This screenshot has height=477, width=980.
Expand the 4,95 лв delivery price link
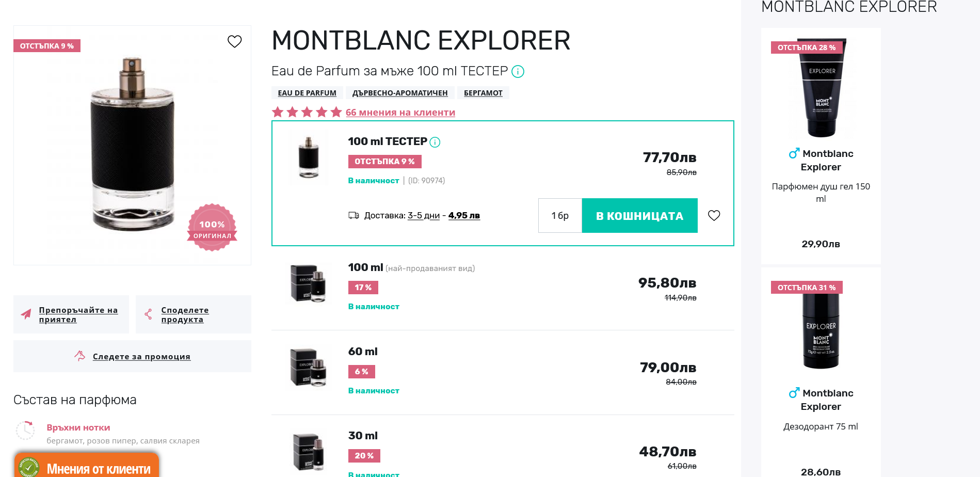point(464,216)
